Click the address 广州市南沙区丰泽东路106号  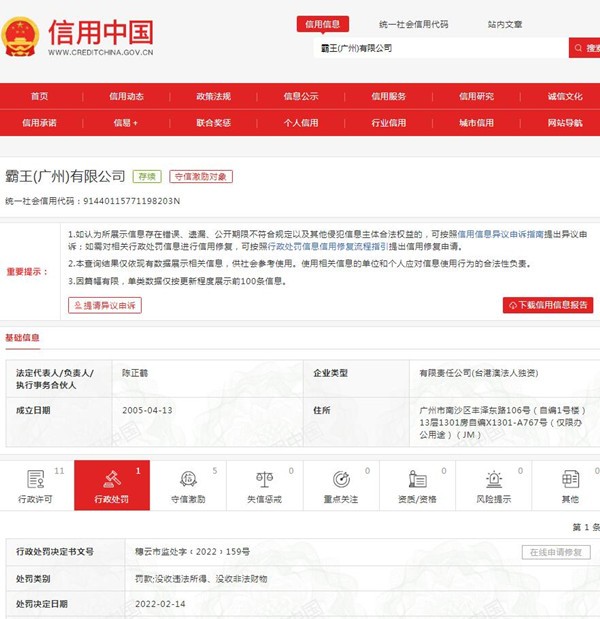point(475,410)
